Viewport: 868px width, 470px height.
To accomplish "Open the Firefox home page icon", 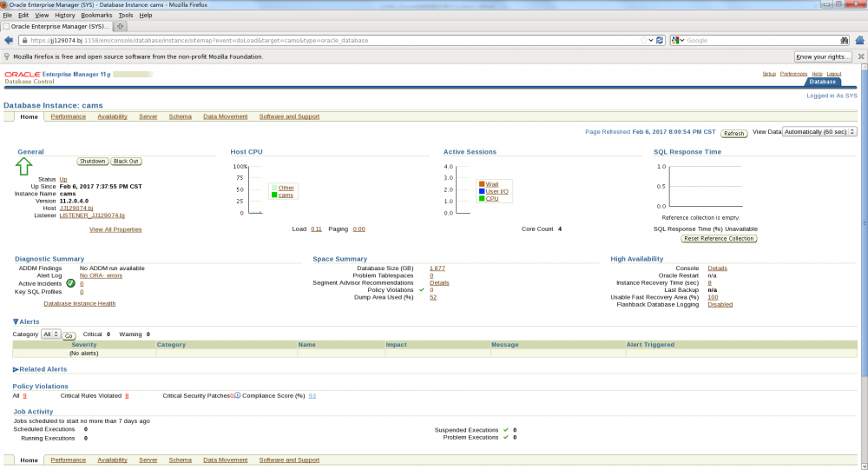I will (x=859, y=40).
